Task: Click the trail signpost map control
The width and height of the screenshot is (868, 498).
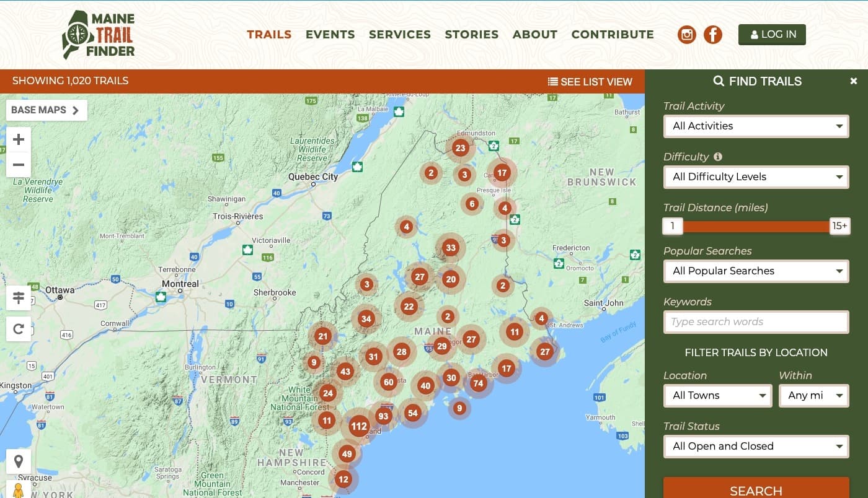Action: pos(19,298)
